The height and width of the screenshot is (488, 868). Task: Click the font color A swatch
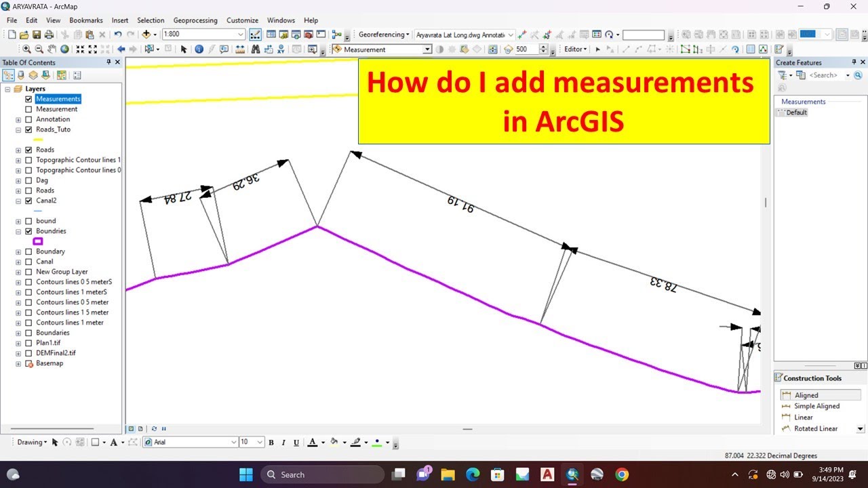click(x=312, y=443)
